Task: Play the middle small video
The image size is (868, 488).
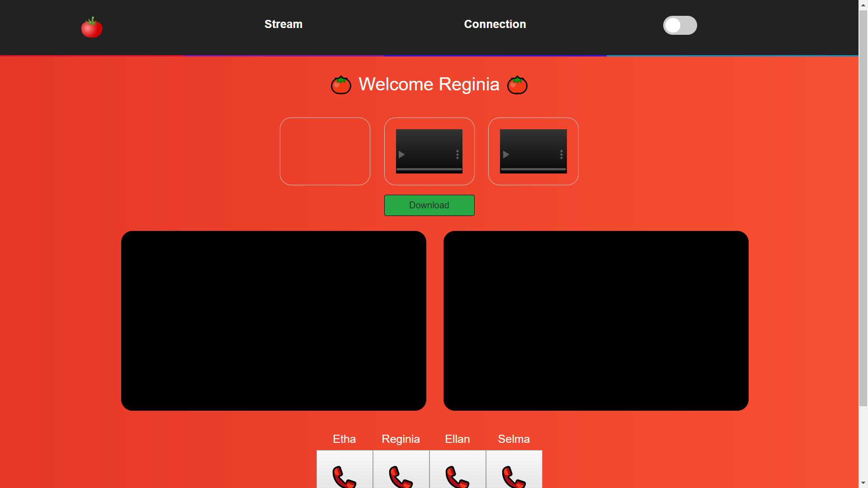Action: point(401,155)
